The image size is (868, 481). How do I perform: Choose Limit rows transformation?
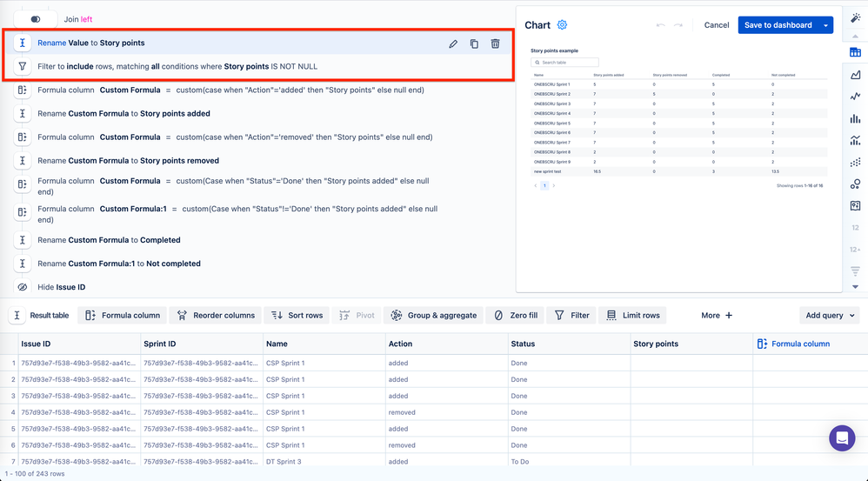[632, 316]
